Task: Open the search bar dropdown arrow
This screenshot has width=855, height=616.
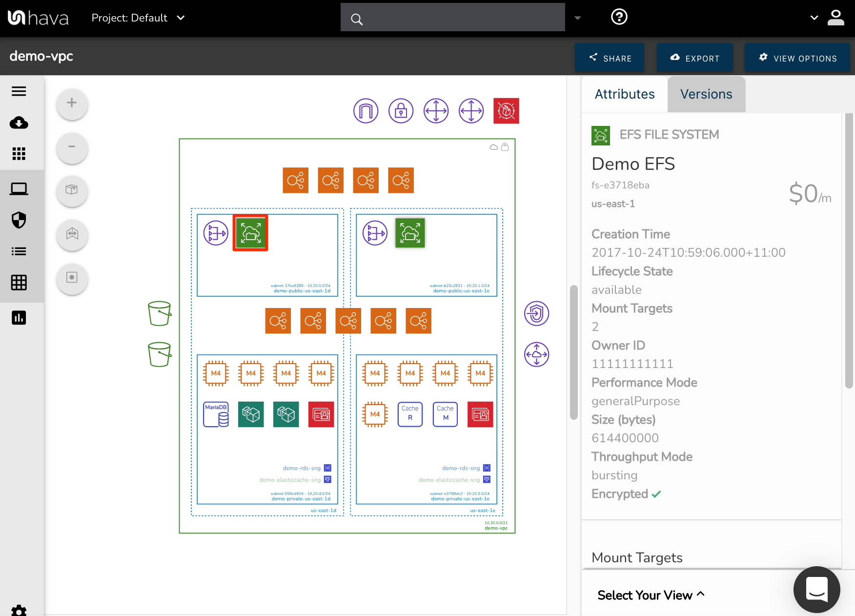Action: click(577, 18)
